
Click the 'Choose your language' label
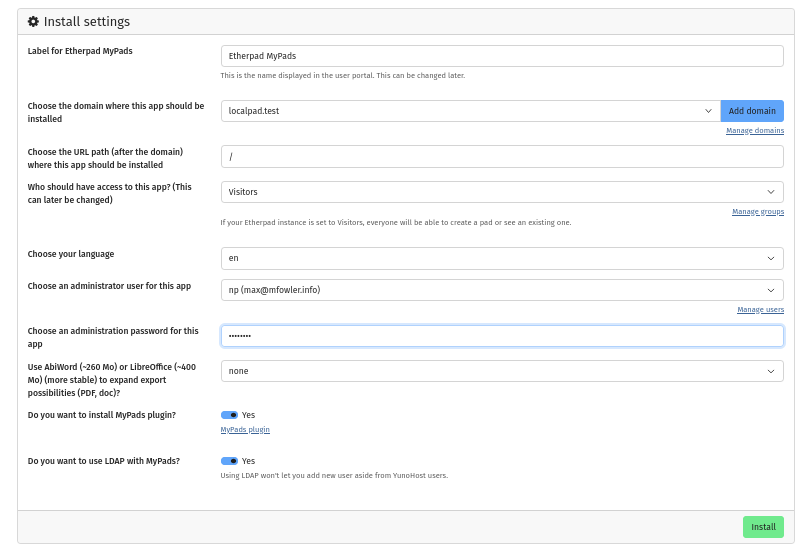pos(71,254)
